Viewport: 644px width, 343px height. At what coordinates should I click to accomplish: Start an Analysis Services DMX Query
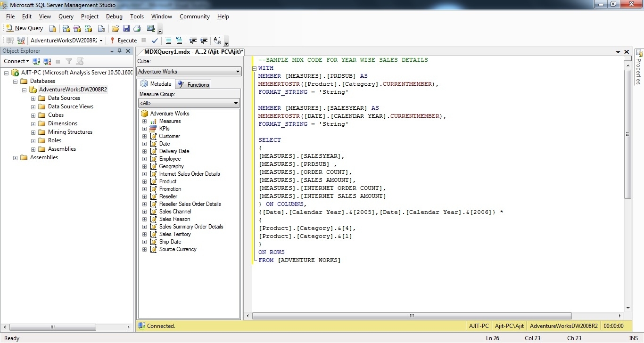click(77, 28)
